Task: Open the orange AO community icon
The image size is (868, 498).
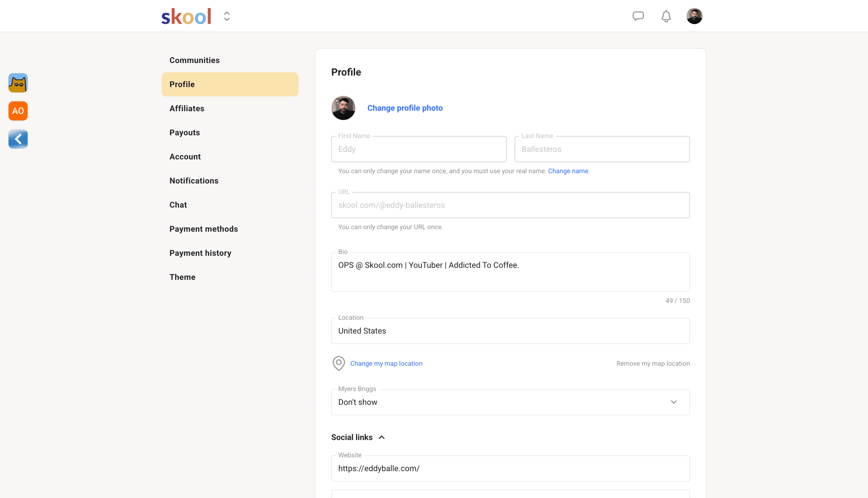Action: (18, 111)
